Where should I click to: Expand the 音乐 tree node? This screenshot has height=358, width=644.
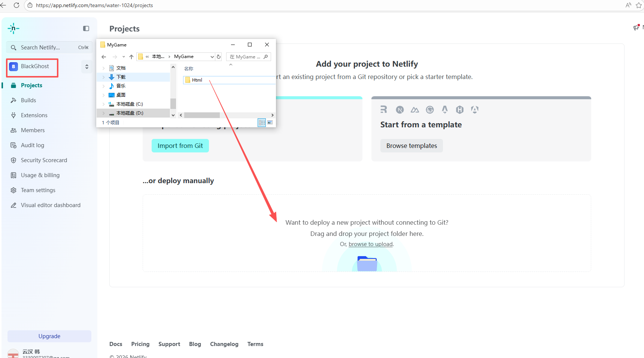pyautogui.click(x=104, y=86)
